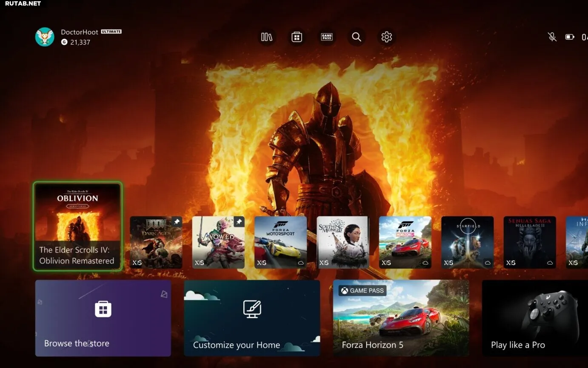Open the South of Midnight game tile
Image resolution: width=588 pixels, height=368 pixels.
click(343, 242)
